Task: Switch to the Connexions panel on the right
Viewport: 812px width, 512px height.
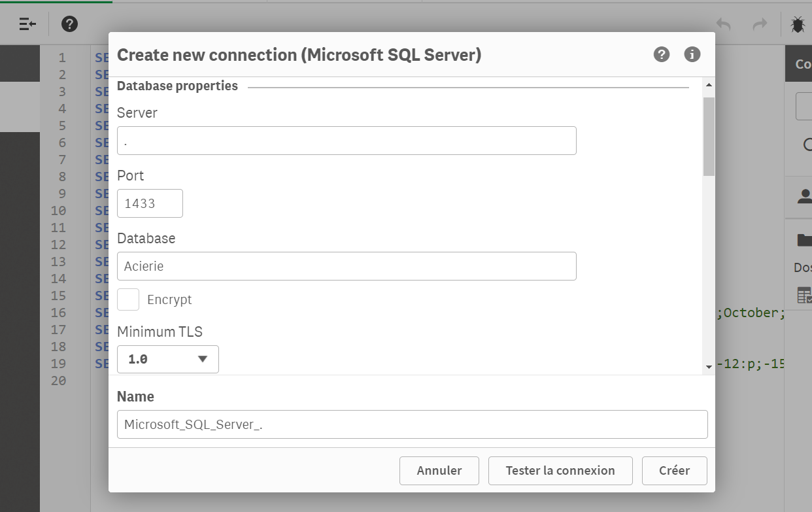Action: coord(804,63)
